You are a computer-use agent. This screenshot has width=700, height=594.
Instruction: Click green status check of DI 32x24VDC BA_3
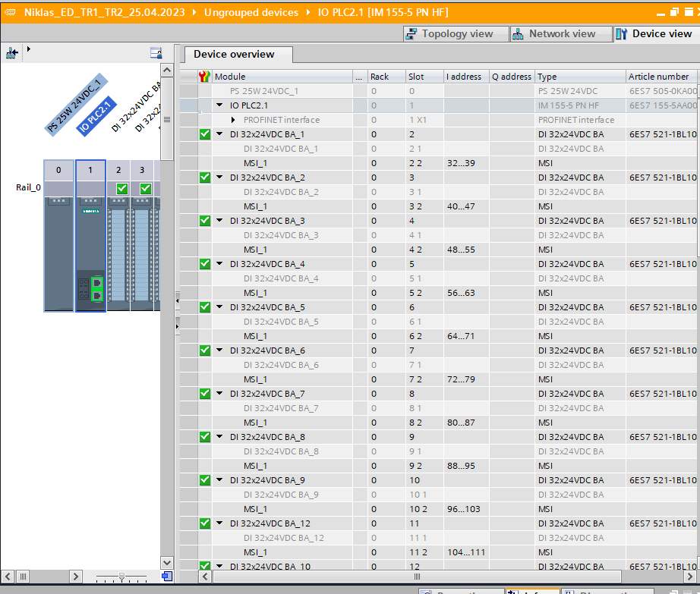pos(205,221)
